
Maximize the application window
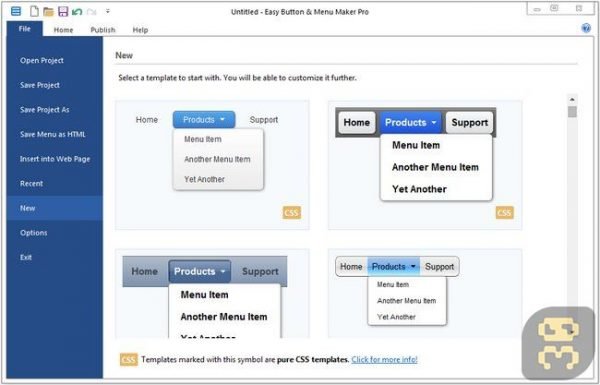[554, 8]
